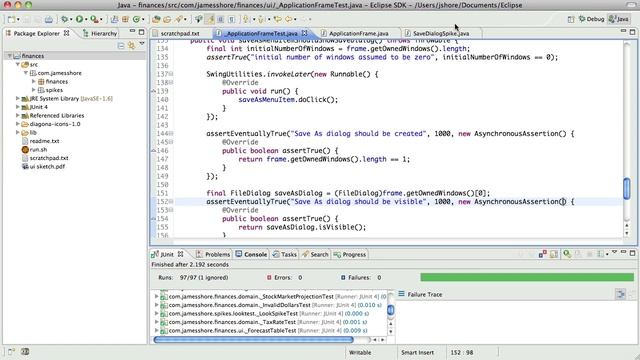Toggle Mark Occurrences in the toolbar
Screen dimensions: 640x360
pyautogui.click(x=210, y=19)
